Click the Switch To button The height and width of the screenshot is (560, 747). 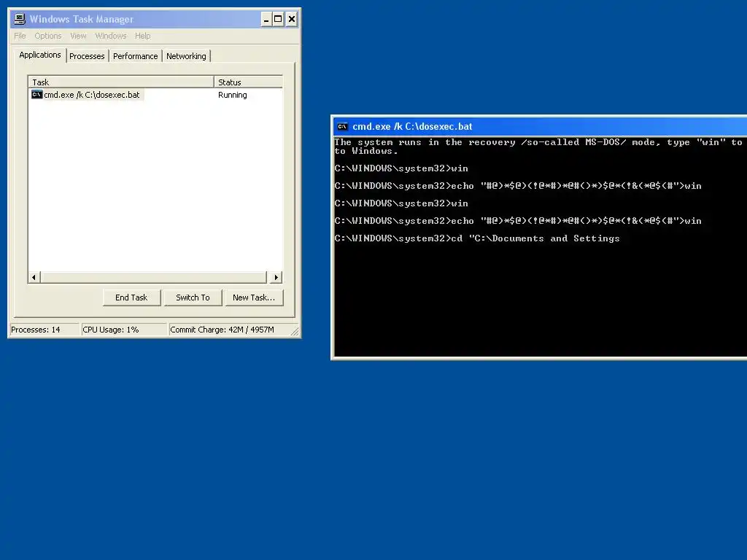[193, 297]
